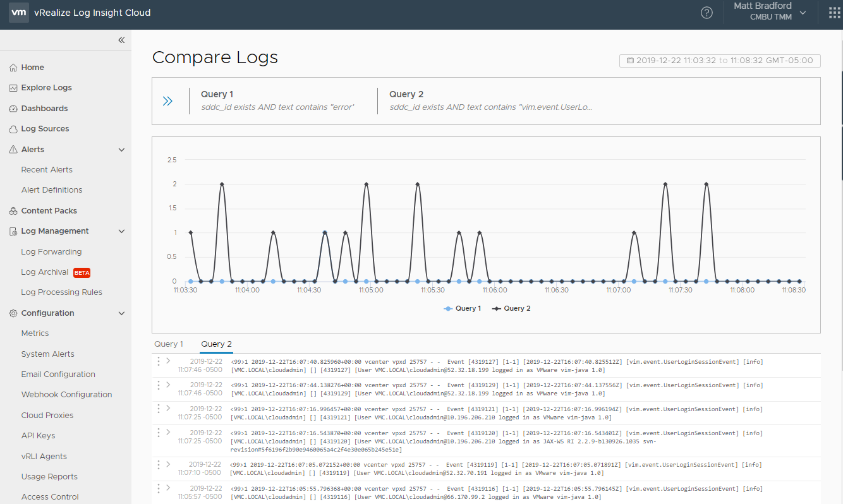Click chart peak near 11:05:00
Viewport: 843px width, 504px height.
(366, 184)
